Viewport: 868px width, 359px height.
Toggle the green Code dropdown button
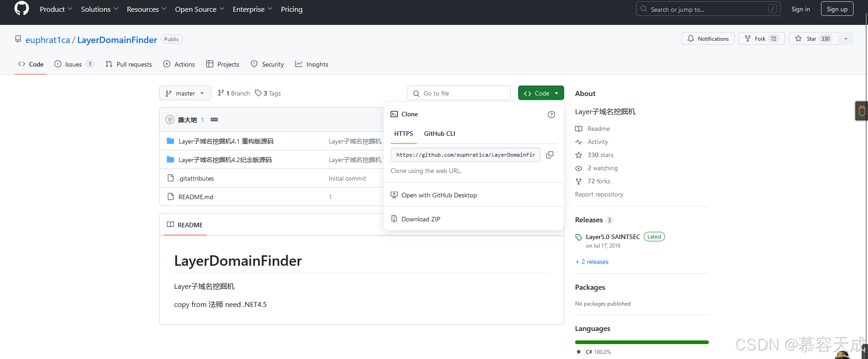pyautogui.click(x=541, y=93)
